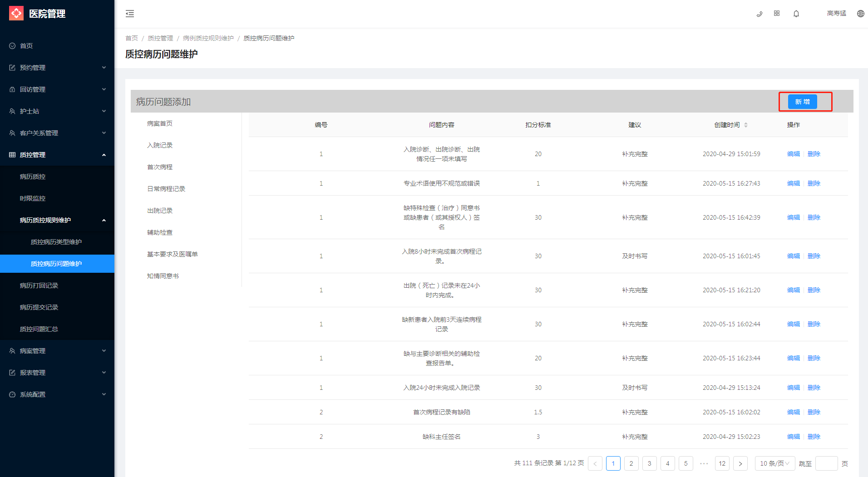Click the 系统配置 icon in the sidebar

[12, 394]
